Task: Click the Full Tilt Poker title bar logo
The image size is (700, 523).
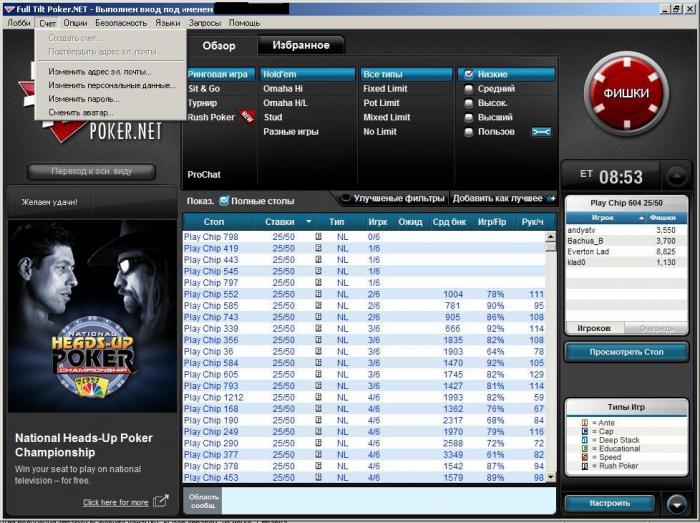Action: click(9, 8)
